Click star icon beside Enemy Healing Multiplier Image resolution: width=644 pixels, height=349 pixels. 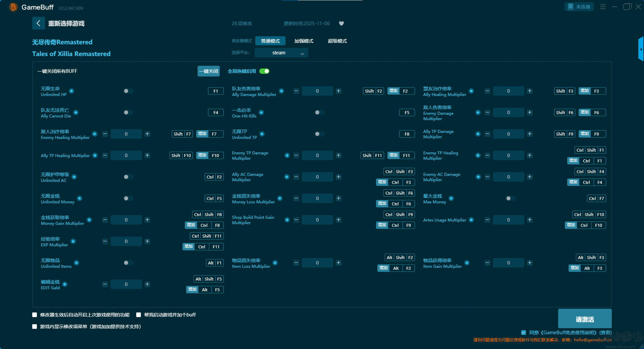pos(95,134)
